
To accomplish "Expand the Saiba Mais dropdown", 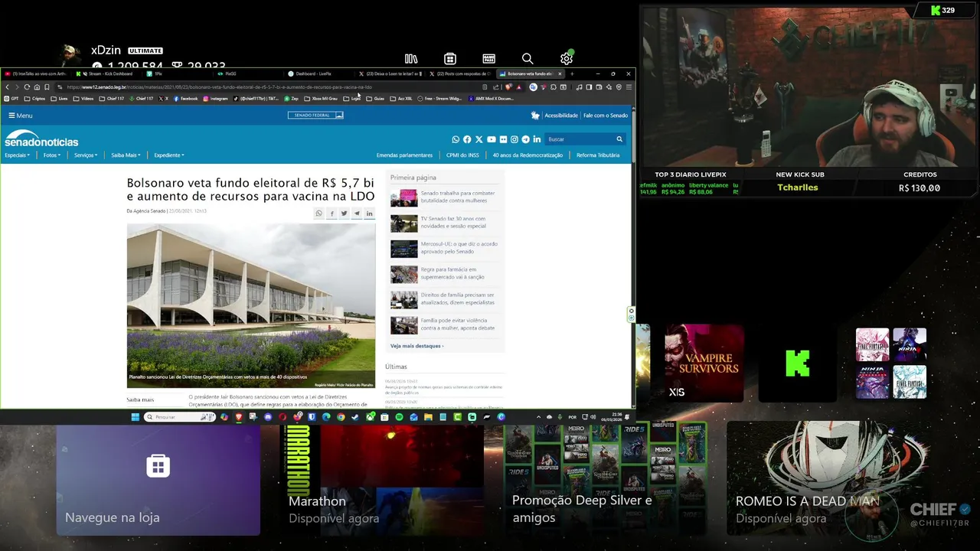I will coord(126,155).
